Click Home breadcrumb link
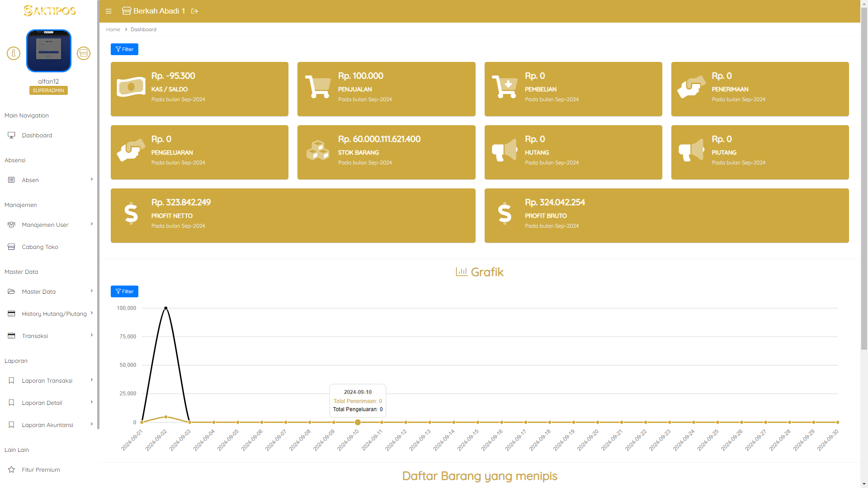 pyautogui.click(x=113, y=29)
